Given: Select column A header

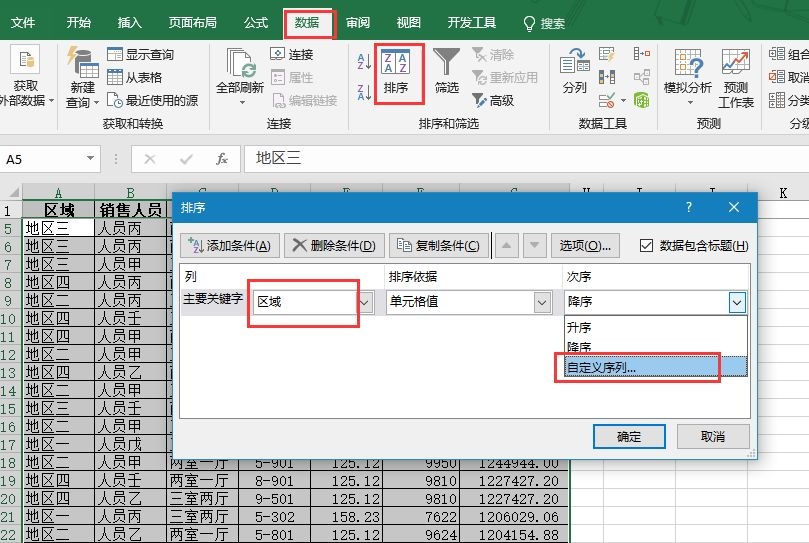Looking at the screenshot, I should pos(58,193).
